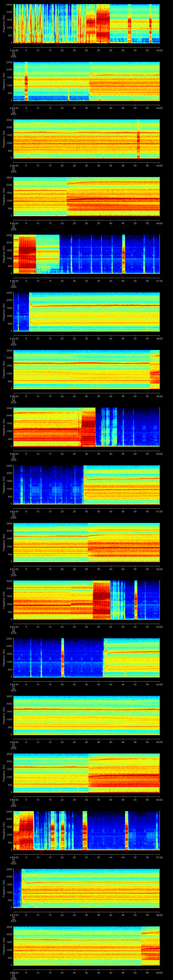The image size is (173, 980).
Task: Select the spectrogram panel starting at 4:47:00
Action: point(87,312)
